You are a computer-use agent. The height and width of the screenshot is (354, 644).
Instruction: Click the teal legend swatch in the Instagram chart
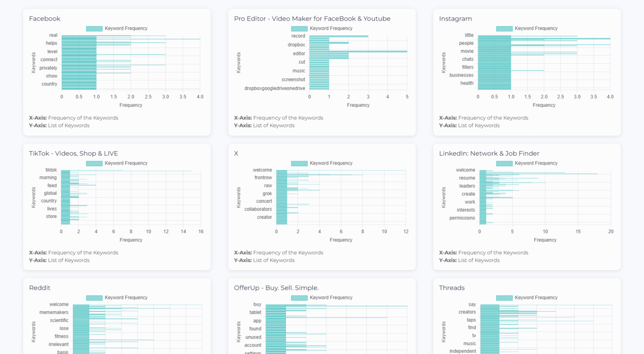click(504, 28)
